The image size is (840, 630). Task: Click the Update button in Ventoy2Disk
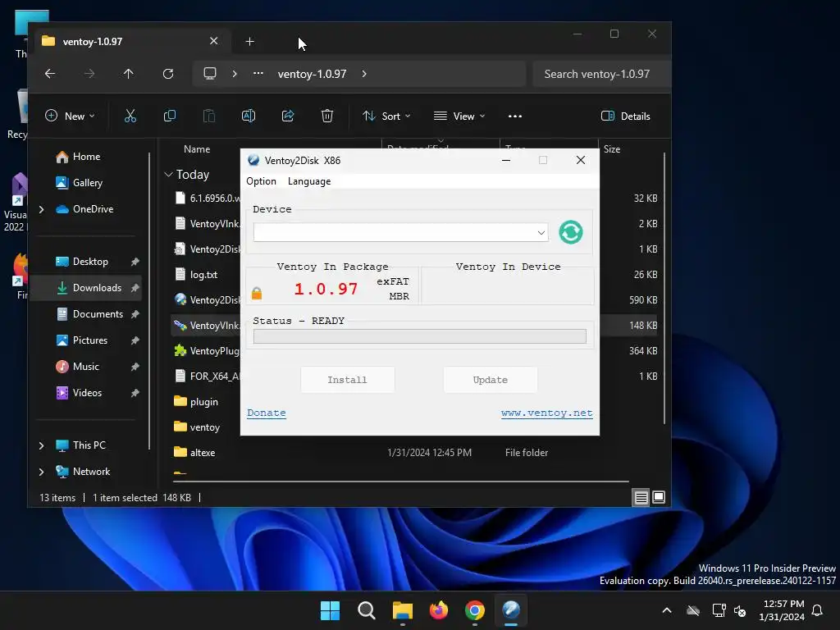[491, 380]
